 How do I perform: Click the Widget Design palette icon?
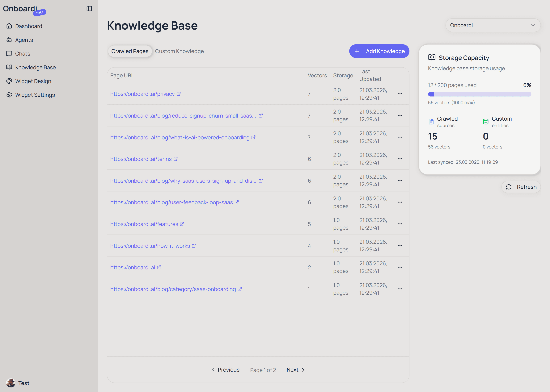point(9,81)
